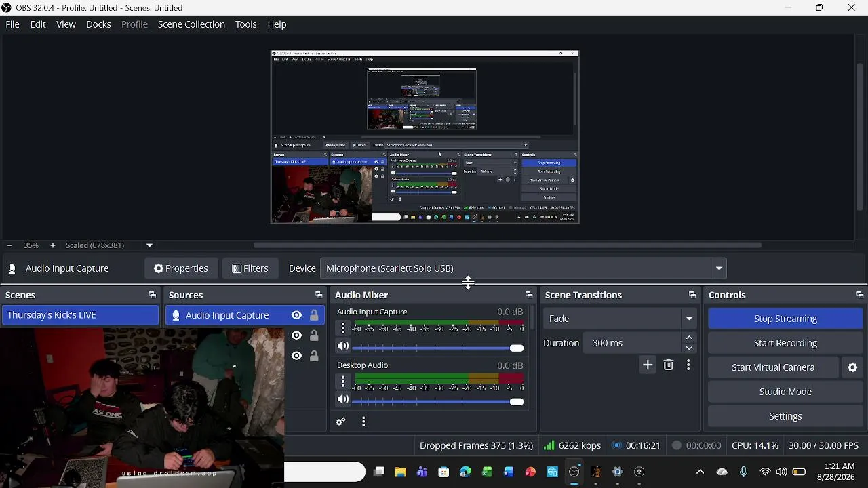Screen dimensions: 868x488
Task: Open Audio Input Capture mixer options menu
Action: [x=343, y=328]
